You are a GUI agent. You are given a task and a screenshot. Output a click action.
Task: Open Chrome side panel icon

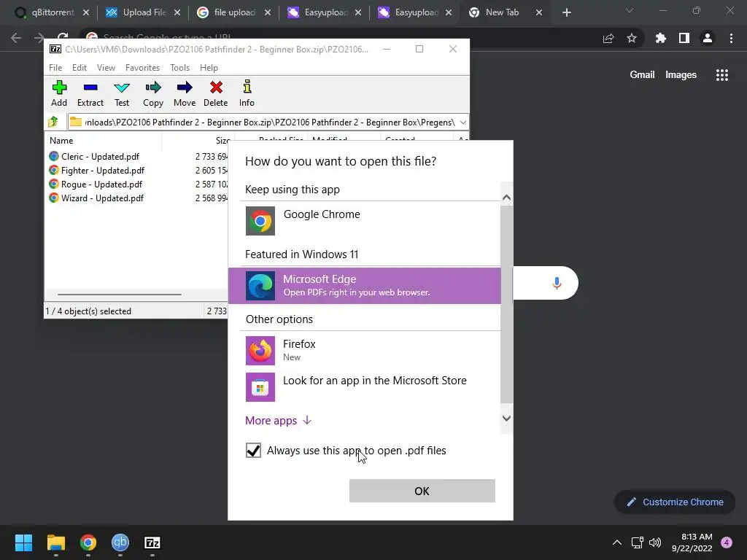click(684, 38)
